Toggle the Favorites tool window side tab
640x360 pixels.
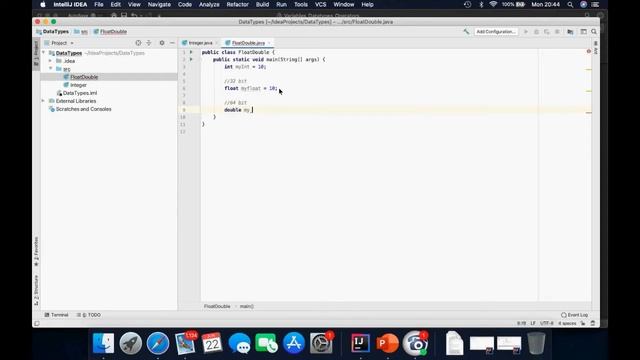point(36,251)
